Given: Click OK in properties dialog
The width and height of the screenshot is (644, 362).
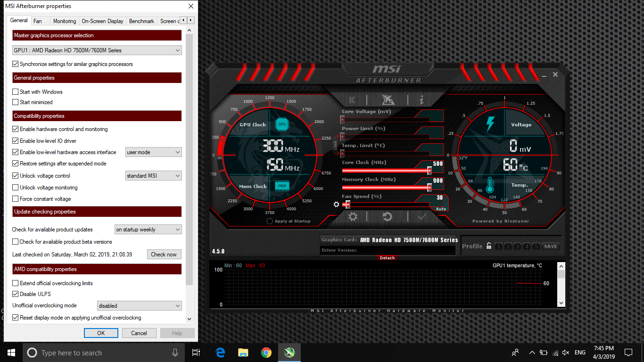Looking at the screenshot, I should tap(101, 333).
